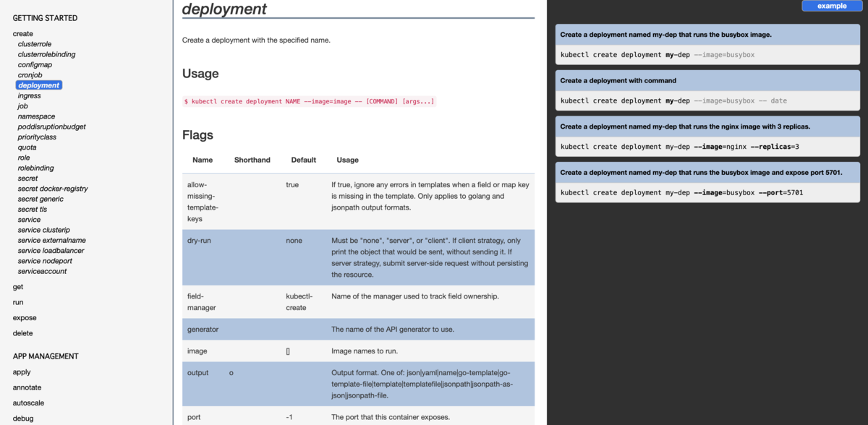
Task: Click quota sidebar link
Action: point(27,147)
